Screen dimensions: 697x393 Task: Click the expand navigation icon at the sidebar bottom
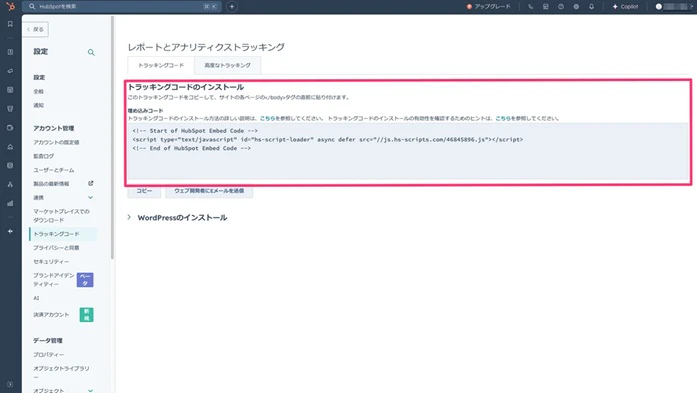click(x=10, y=384)
